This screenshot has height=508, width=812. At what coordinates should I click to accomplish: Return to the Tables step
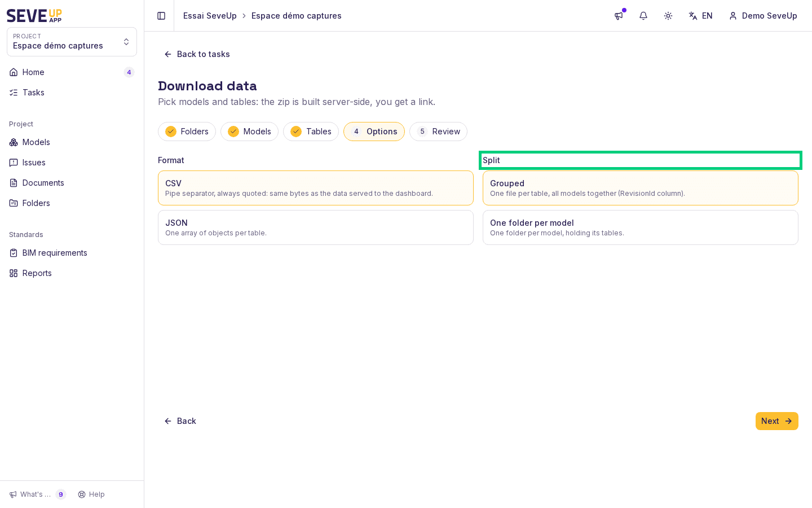(311, 132)
